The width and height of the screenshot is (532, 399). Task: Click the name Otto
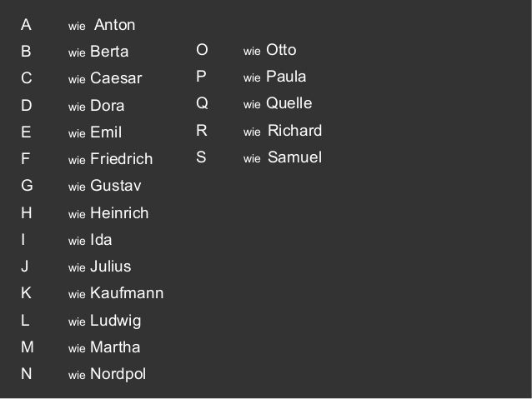[x=281, y=51]
